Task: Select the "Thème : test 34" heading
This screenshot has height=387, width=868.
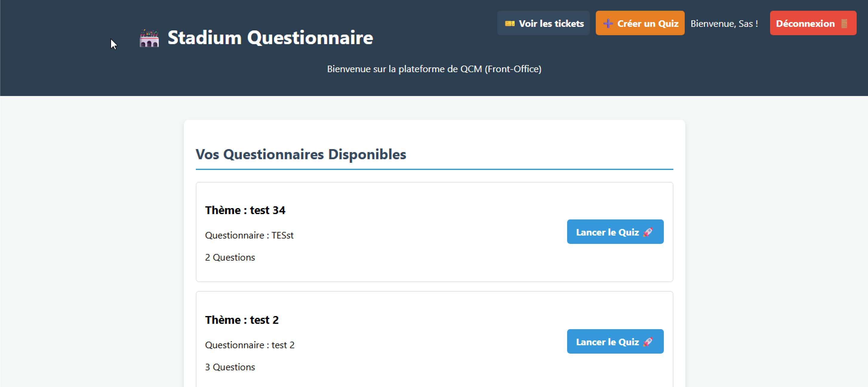Action: [x=245, y=210]
